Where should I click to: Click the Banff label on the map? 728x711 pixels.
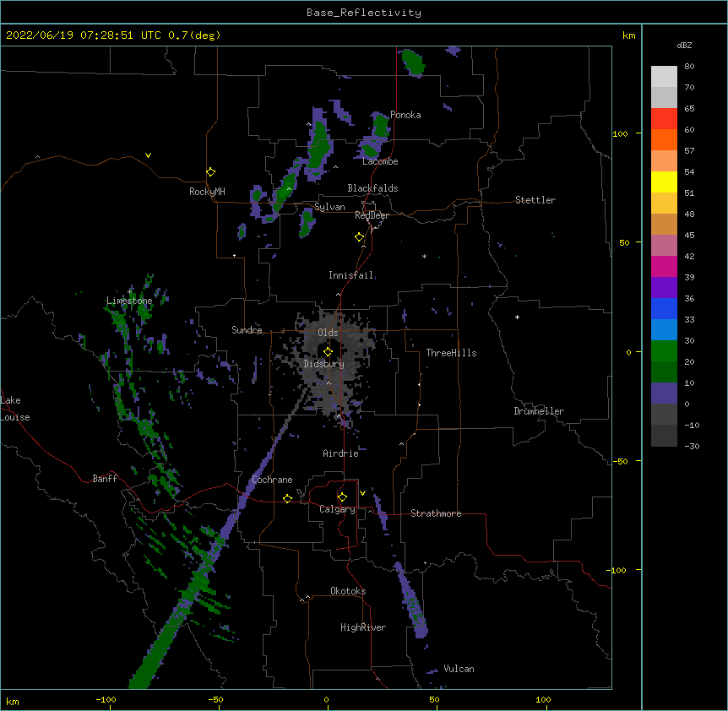105,479
